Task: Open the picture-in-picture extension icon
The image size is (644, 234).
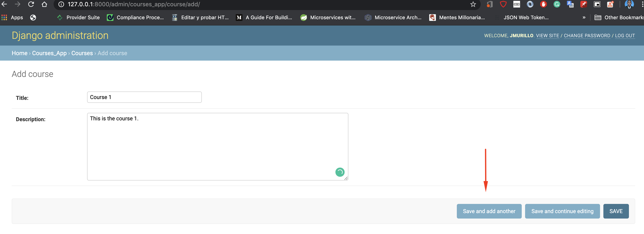Action: click(x=597, y=4)
